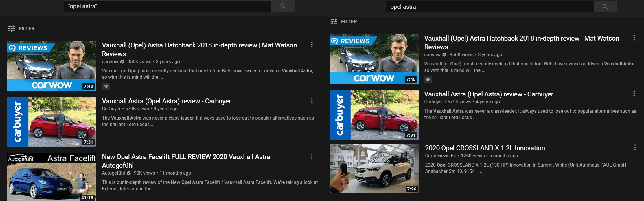
Task: Click the "126K views • 5 months ago" text
Action: click(490, 156)
